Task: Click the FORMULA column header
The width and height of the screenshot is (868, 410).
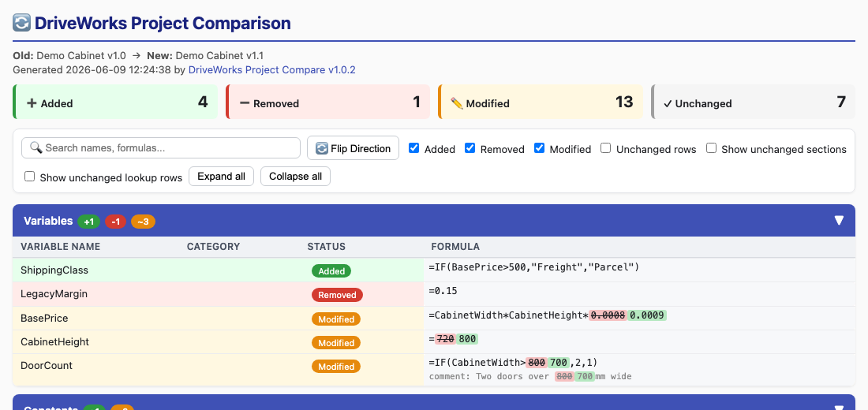Action: tap(455, 247)
